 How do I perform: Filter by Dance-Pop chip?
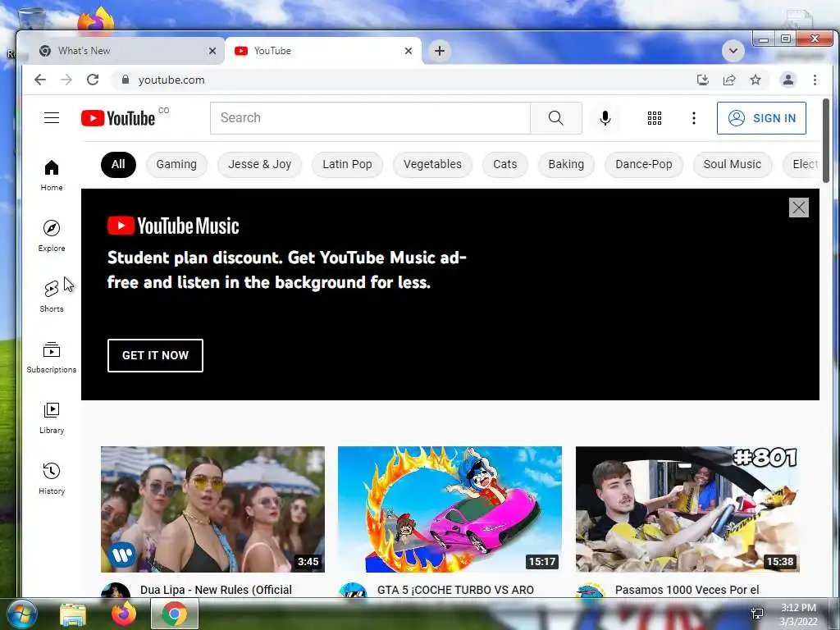click(x=644, y=164)
